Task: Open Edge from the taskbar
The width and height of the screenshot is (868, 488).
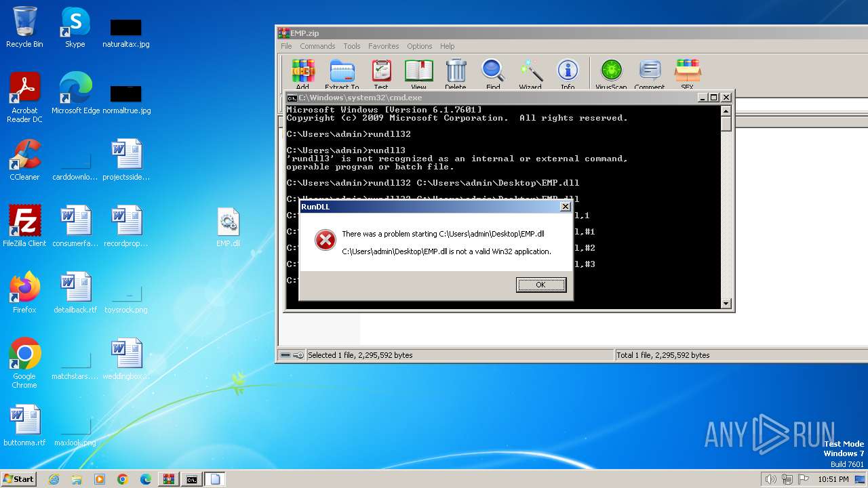Action: click(x=146, y=479)
